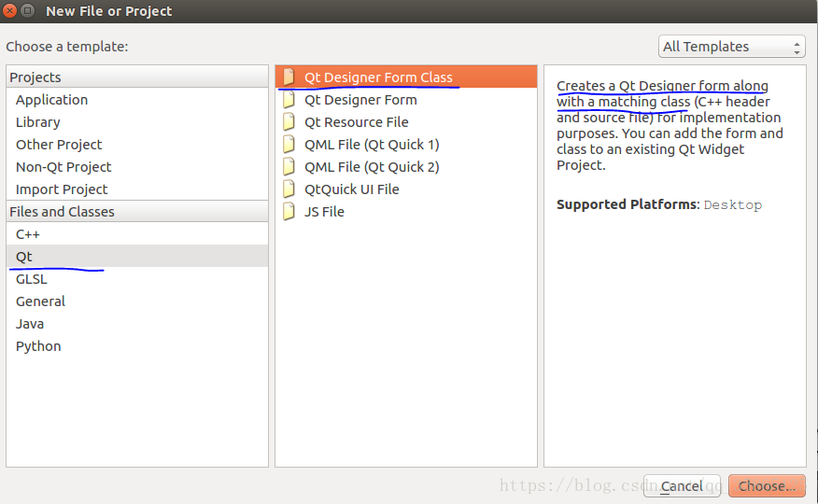Click the Projects section header

(x=137, y=77)
